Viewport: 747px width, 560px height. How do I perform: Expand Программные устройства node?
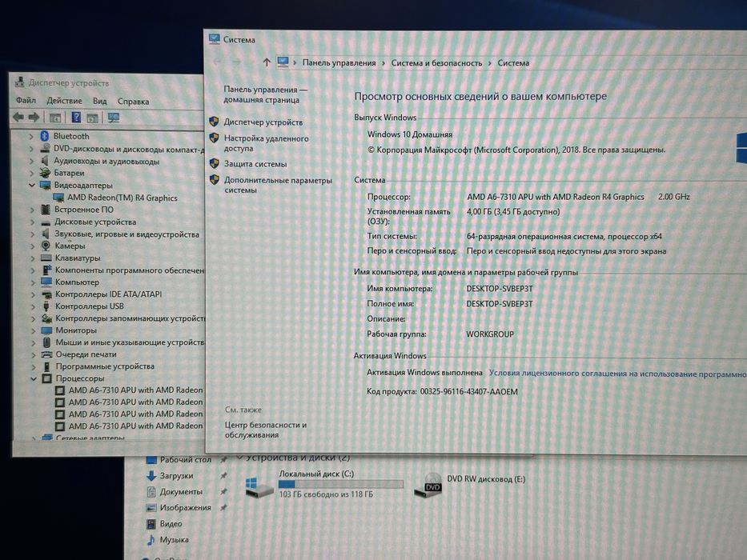[x=34, y=366]
